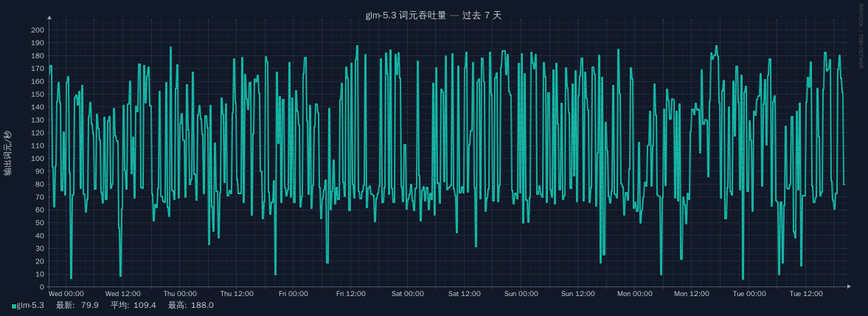The image size is (868, 316).
Task: Click the 150 y-axis tick label
Action: point(38,95)
